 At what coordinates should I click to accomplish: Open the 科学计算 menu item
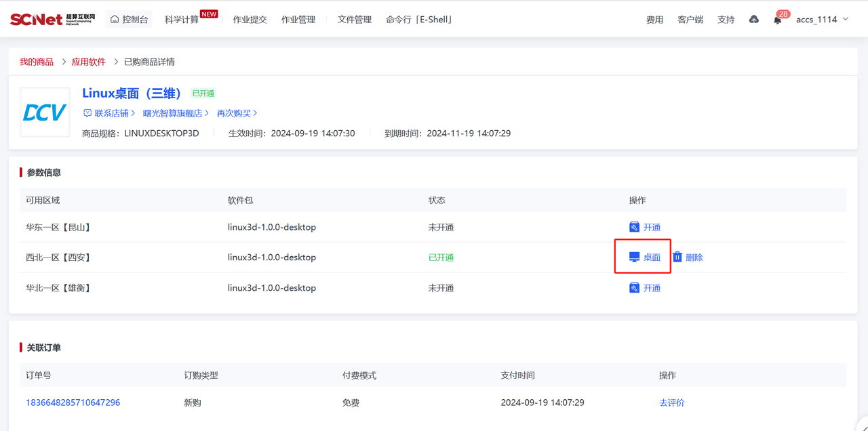(x=182, y=20)
